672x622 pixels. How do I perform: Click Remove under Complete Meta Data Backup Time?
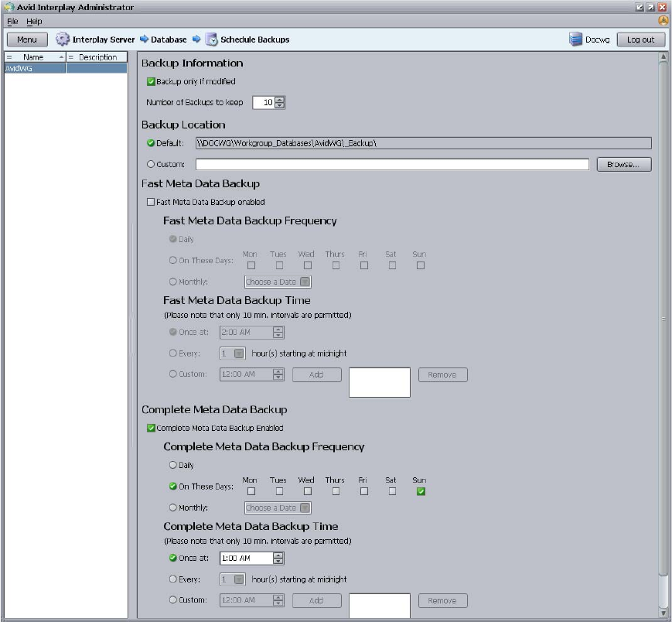point(442,600)
